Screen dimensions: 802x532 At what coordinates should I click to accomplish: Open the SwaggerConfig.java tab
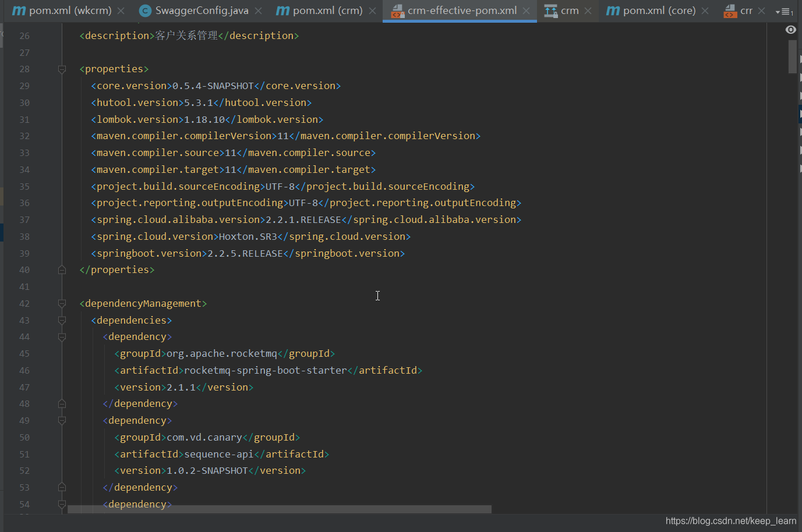202,10
